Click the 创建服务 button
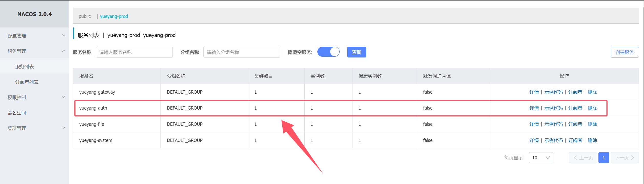644x184 pixels. coord(624,52)
